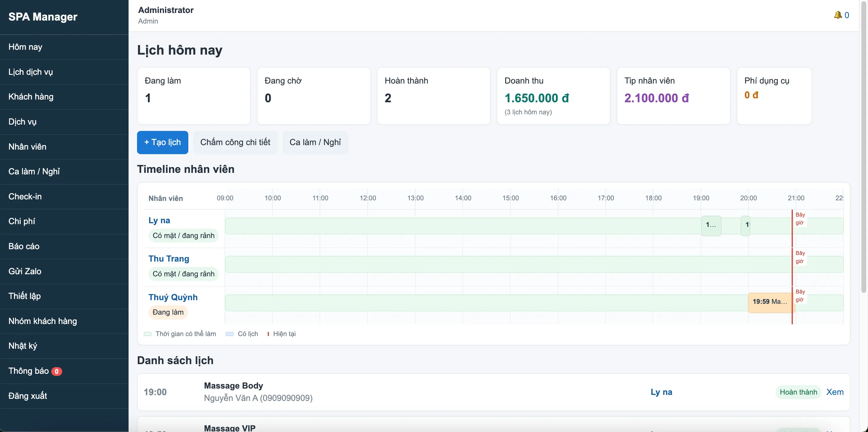Open Thuý Quỳnh employee link

[173, 297]
